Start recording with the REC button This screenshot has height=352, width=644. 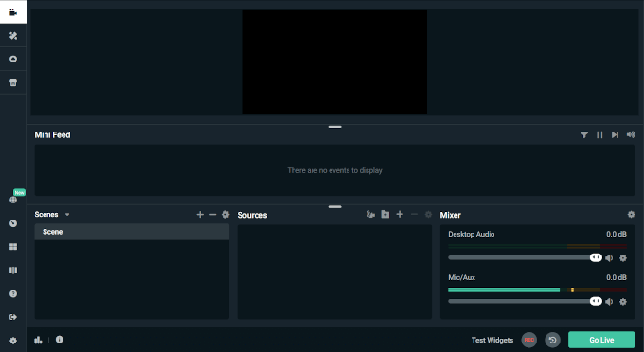click(529, 340)
